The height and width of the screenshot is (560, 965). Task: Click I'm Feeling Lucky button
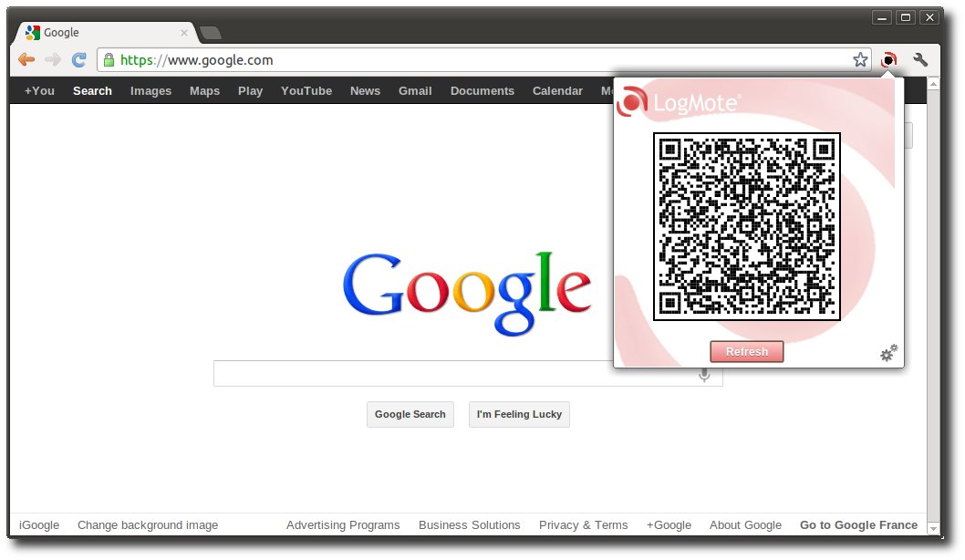[x=519, y=414]
